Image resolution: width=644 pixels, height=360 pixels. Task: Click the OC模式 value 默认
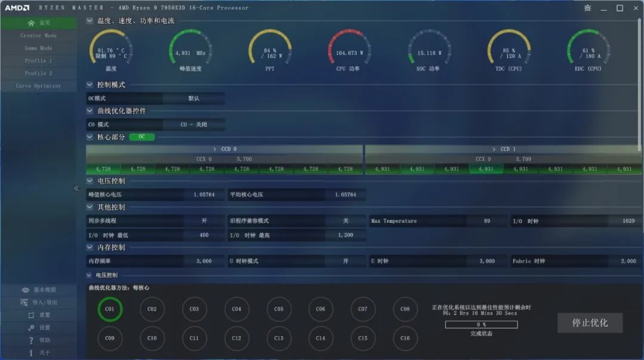coord(194,99)
